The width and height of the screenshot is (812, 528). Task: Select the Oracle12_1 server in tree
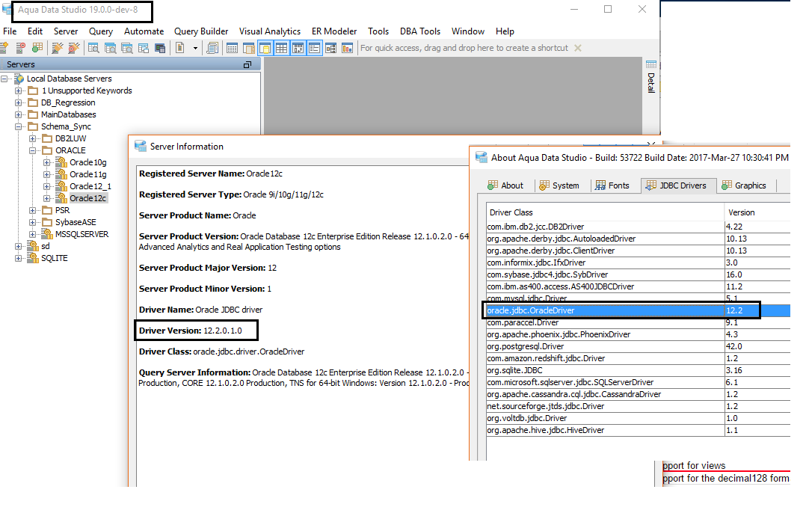90,186
